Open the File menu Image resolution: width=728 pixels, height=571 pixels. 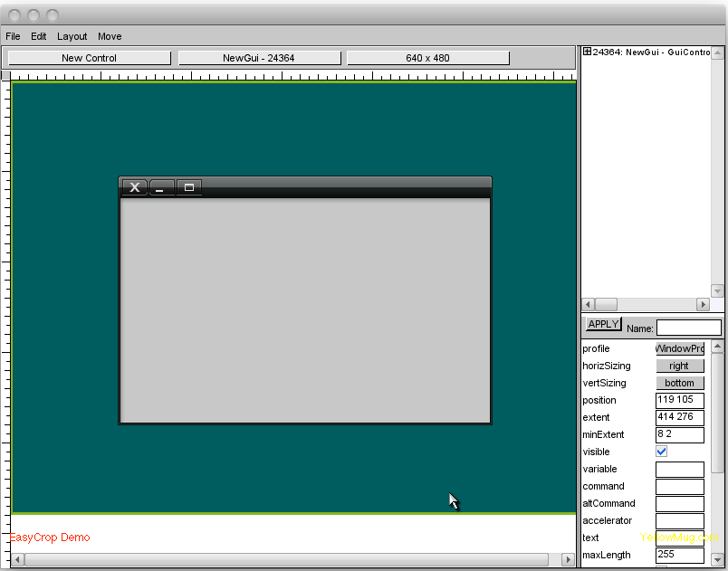point(13,36)
